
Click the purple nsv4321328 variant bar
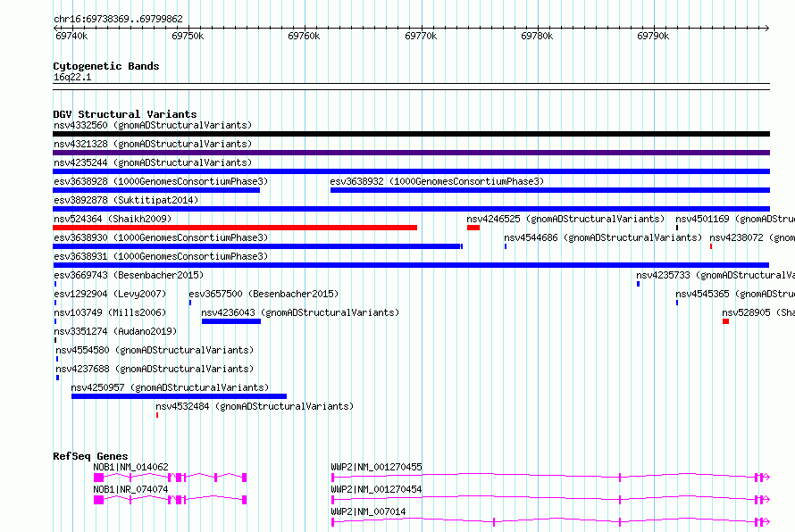click(411, 153)
